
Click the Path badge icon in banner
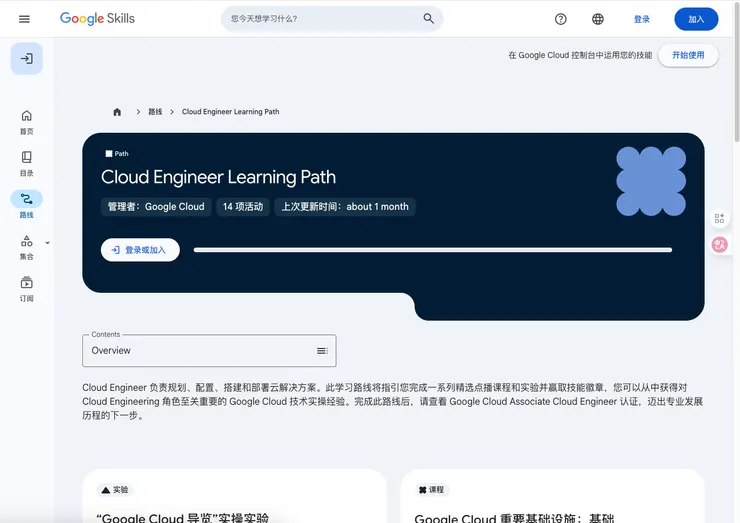[x=109, y=153]
